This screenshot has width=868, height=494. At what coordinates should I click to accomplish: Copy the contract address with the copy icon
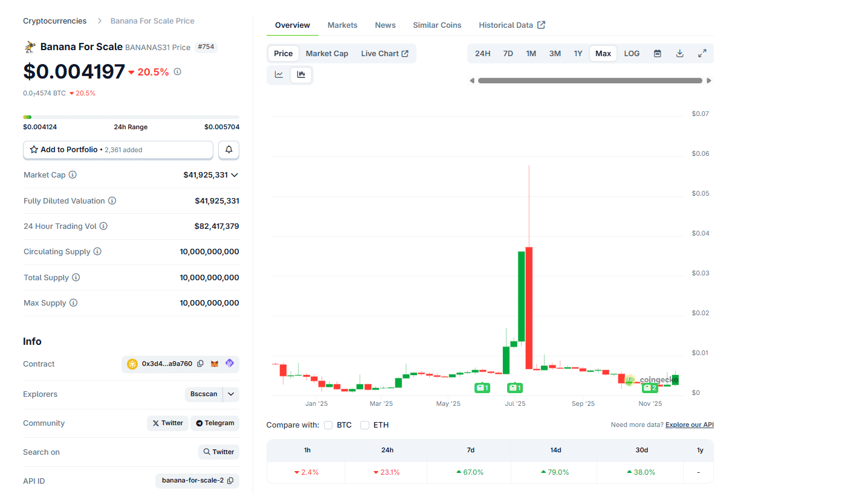coord(200,364)
